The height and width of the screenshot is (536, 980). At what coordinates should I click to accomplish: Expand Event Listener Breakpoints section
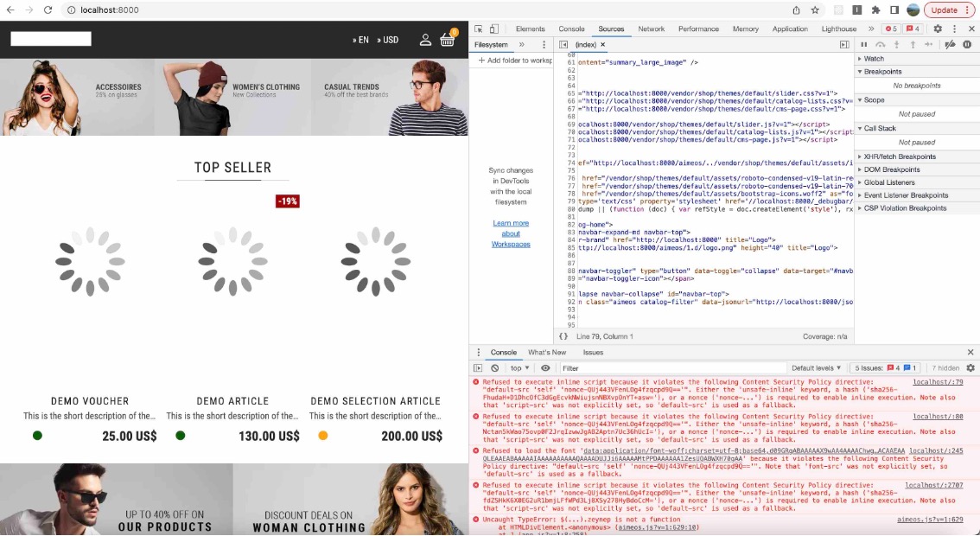[x=907, y=195]
